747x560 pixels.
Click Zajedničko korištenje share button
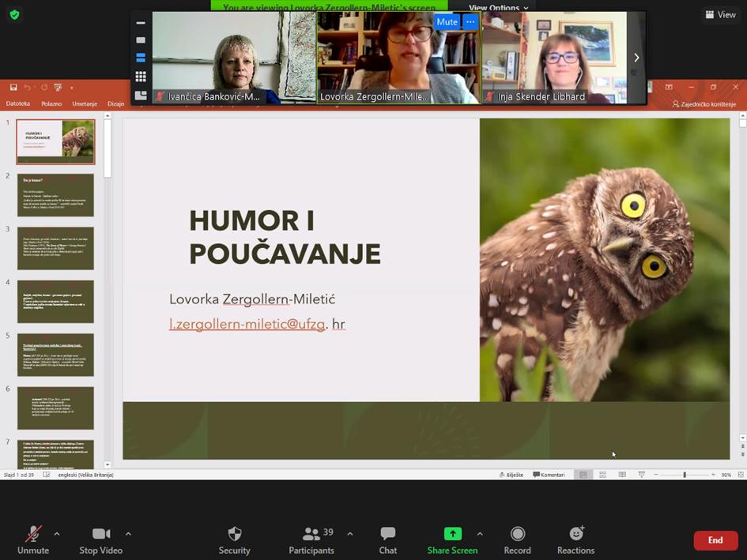click(x=704, y=103)
